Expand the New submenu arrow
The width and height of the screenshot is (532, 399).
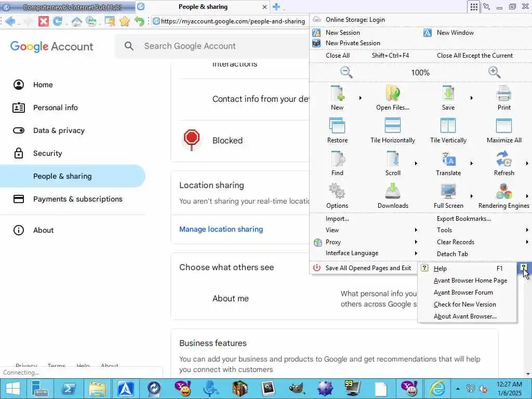coord(361,98)
